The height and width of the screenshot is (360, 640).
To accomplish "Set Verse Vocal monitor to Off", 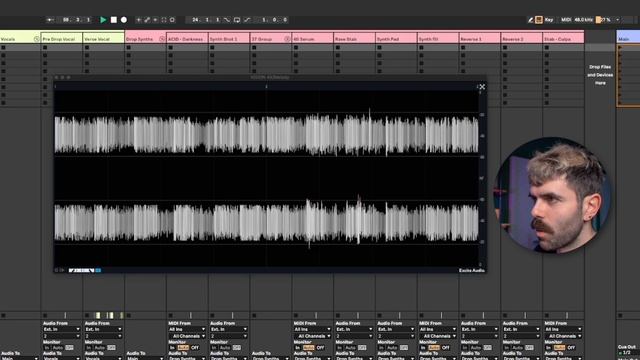I will 111,348.
